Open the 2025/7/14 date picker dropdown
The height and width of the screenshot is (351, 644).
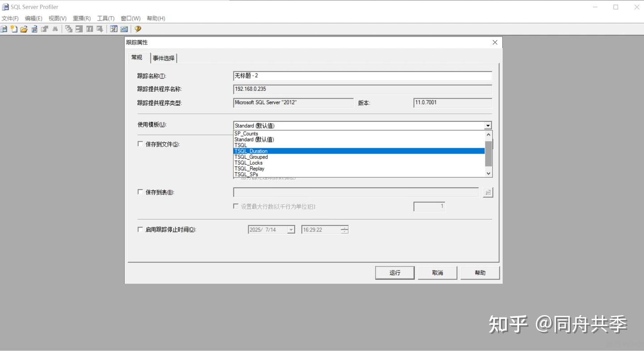point(291,230)
